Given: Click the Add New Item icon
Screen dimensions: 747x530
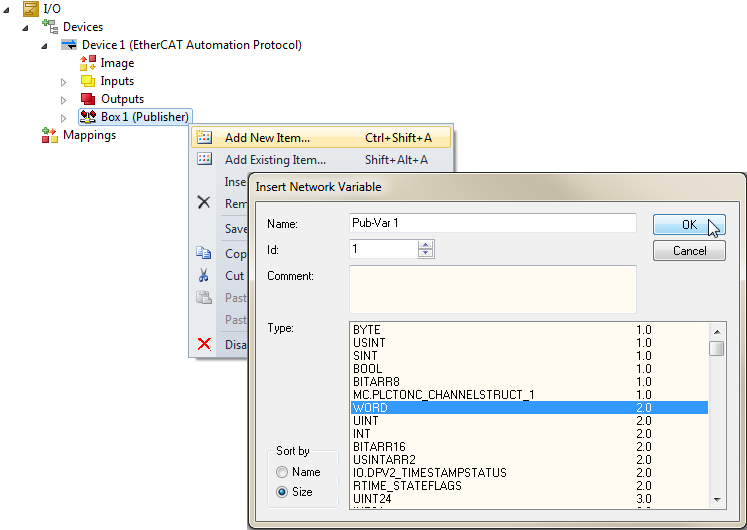Looking at the screenshot, I should click(x=204, y=138).
